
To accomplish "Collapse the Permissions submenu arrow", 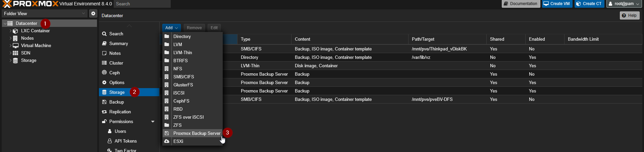I will point(153,122).
